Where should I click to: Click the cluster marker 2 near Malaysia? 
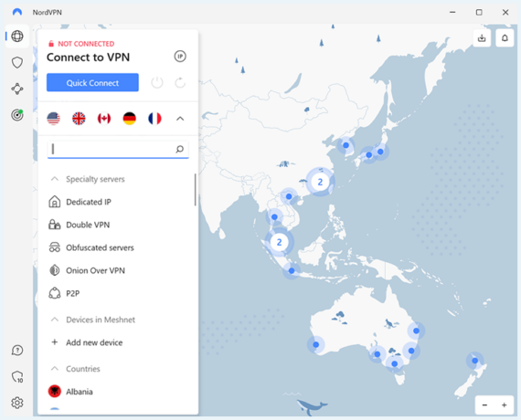tap(279, 242)
